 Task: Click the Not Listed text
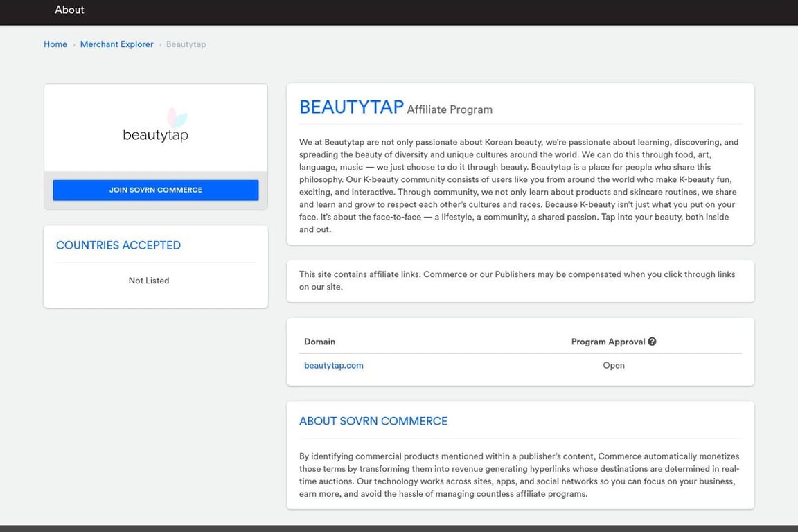tap(149, 281)
